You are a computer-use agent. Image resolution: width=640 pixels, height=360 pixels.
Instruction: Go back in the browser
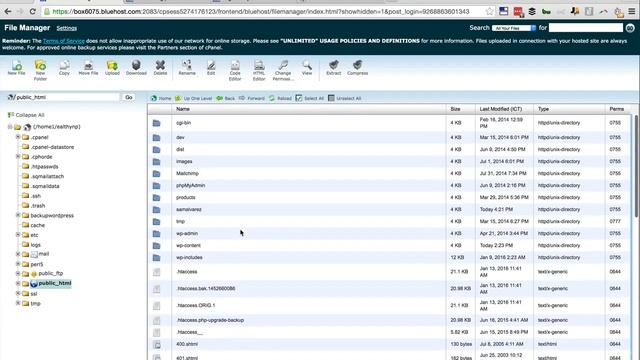click(8, 11)
